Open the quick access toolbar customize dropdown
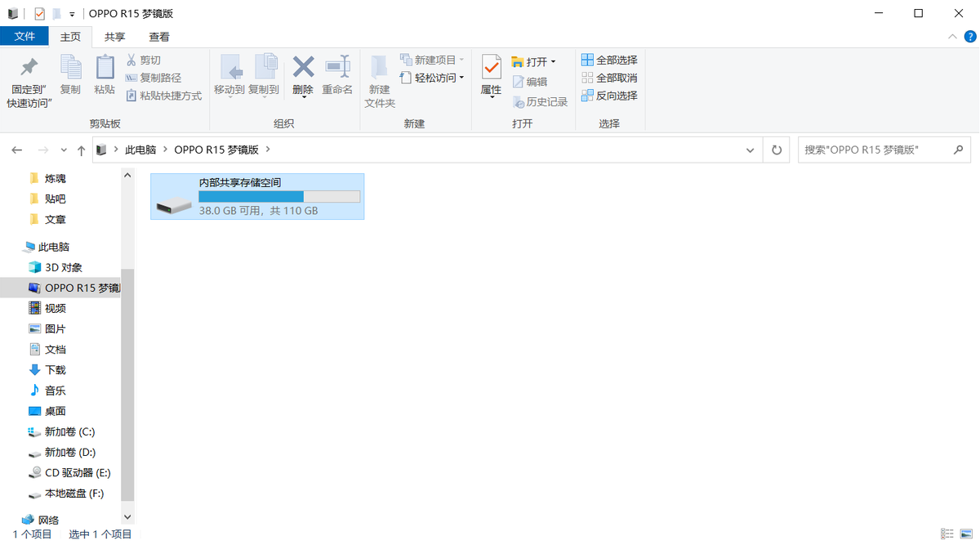The height and width of the screenshot is (545, 980). pos(72,14)
